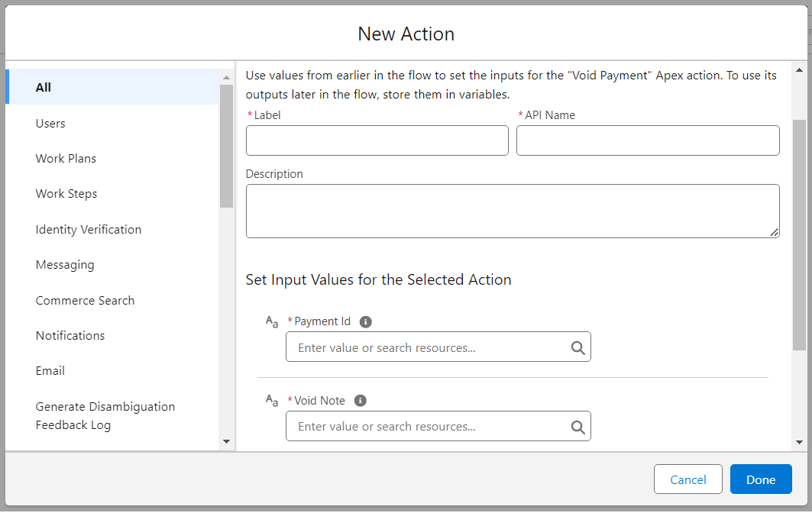Click the Payment Id info tooltip icon
This screenshot has width=812, height=513.
click(365, 322)
